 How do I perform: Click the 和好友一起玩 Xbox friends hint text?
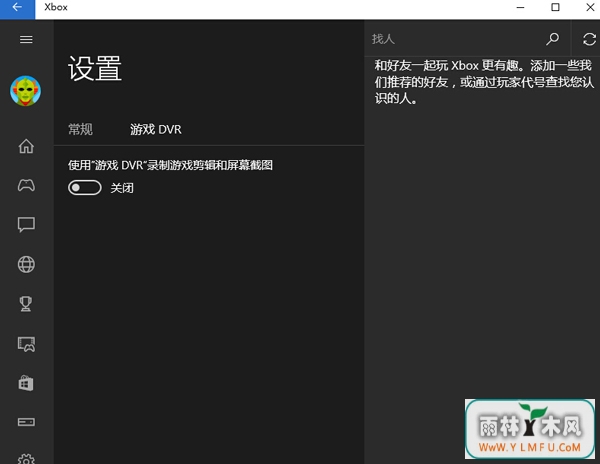484,82
